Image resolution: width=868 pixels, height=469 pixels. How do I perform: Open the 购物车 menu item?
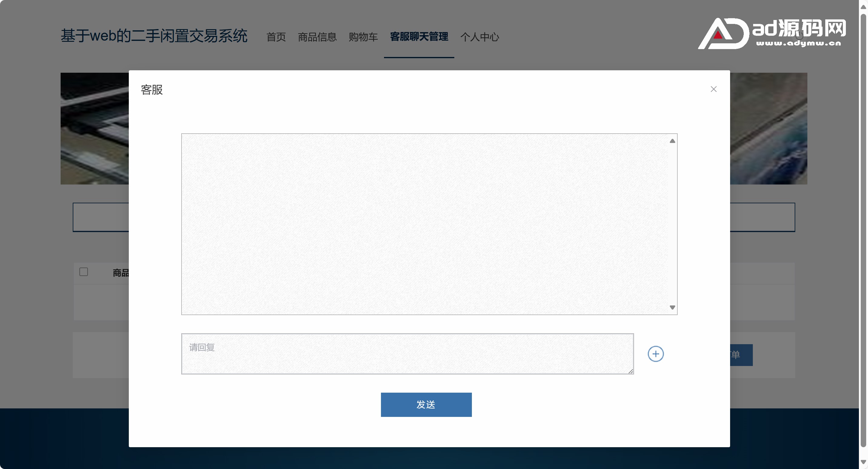pos(363,37)
